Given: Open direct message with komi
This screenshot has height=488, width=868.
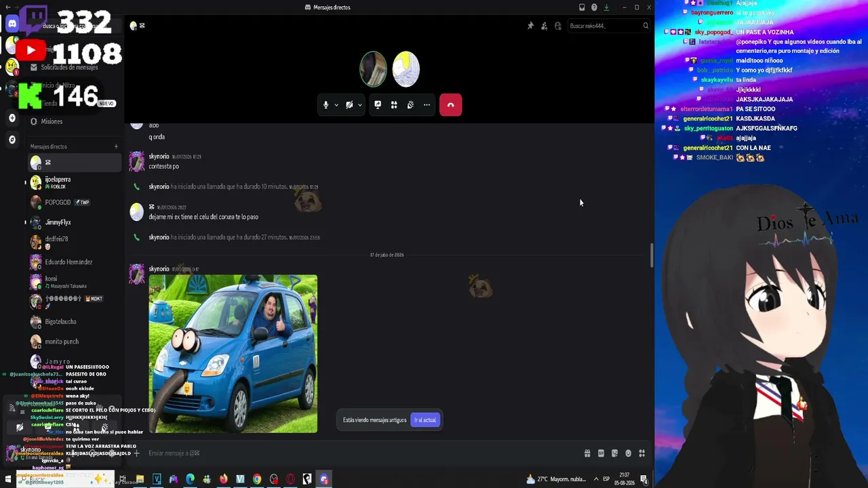Looking at the screenshot, I should point(75,282).
